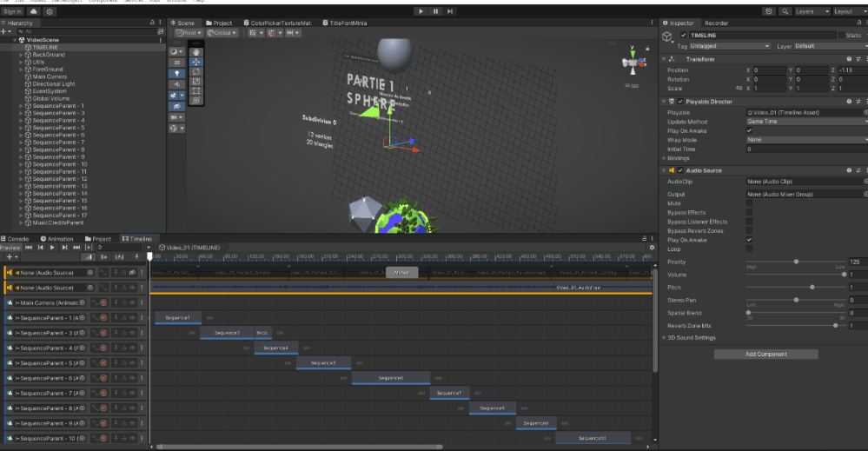Click the Add Component button
868x451 pixels.
click(x=765, y=355)
